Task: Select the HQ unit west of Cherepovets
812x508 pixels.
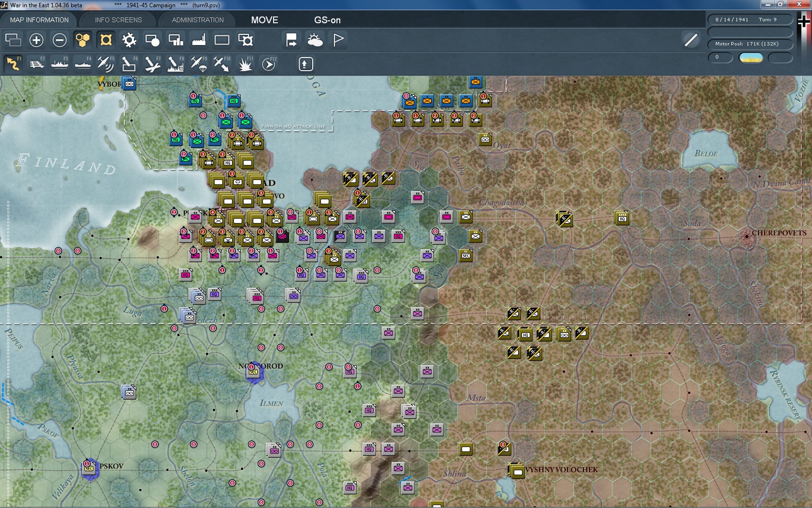Action: point(622,218)
